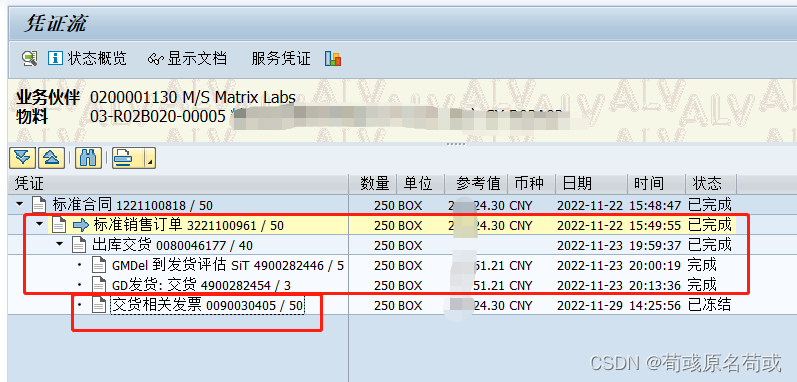
Task: Expand all nodes with double-down arrow icon
Action: click(22, 158)
